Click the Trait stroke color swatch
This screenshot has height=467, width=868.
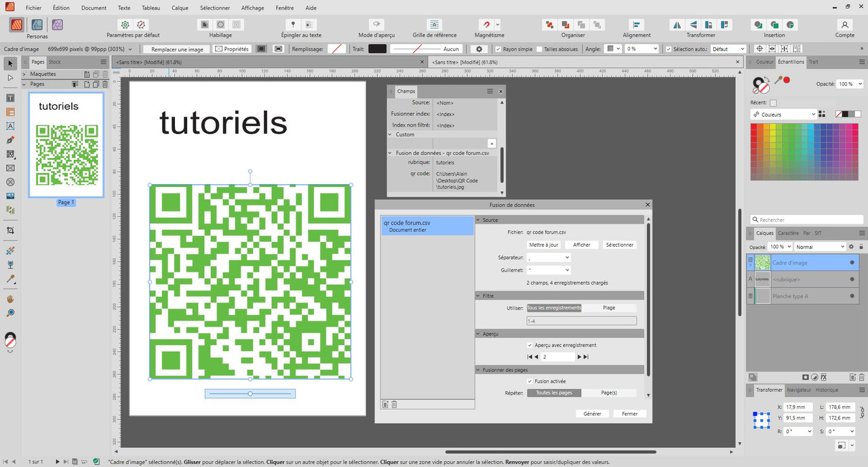click(378, 49)
